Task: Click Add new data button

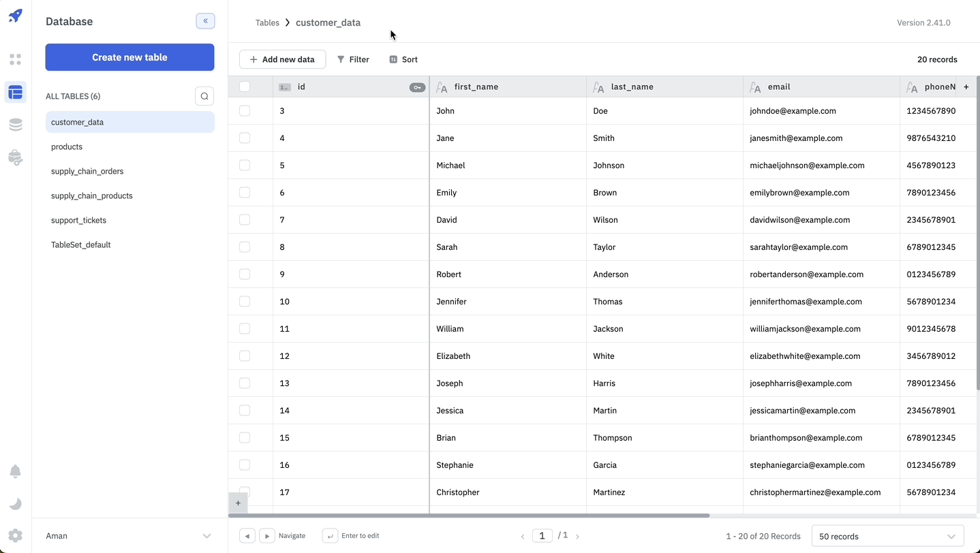Action: coord(282,59)
